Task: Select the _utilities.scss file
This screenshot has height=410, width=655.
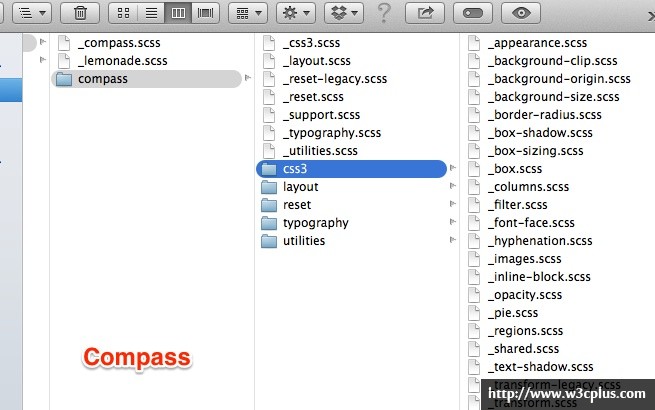Action: 320,150
